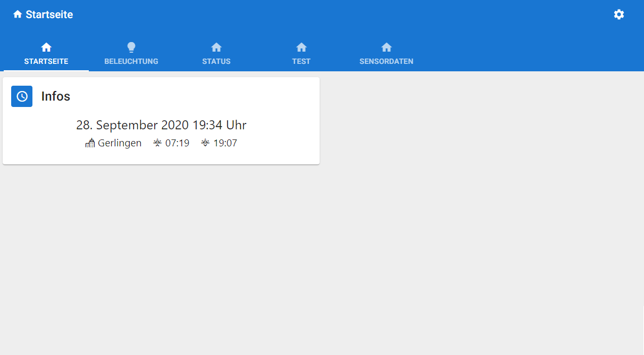Click the house icon above Sensordaten
The width and height of the screenshot is (644, 355).
pos(387,47)
